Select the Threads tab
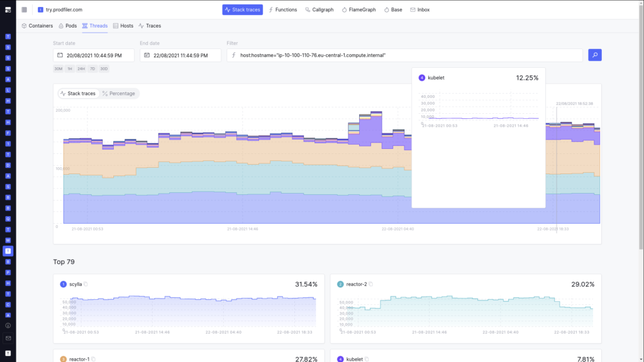 pos(94,26)
